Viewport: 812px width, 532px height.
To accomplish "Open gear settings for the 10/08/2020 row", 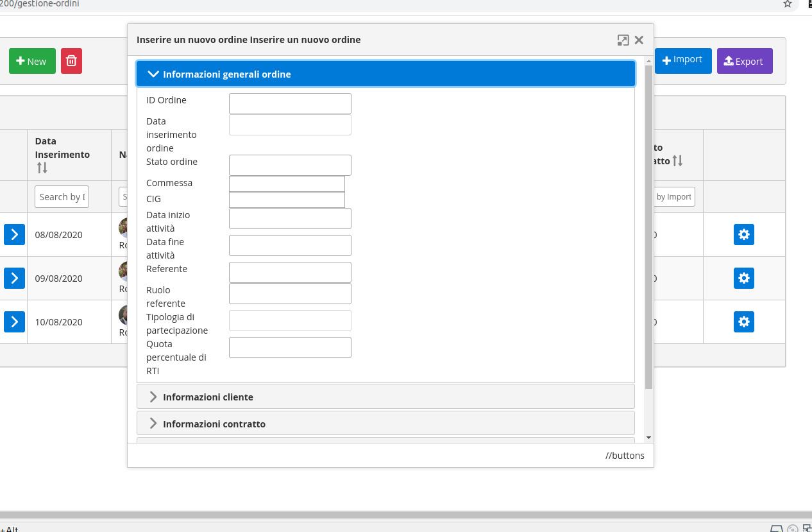I will [x=744, y=322].
